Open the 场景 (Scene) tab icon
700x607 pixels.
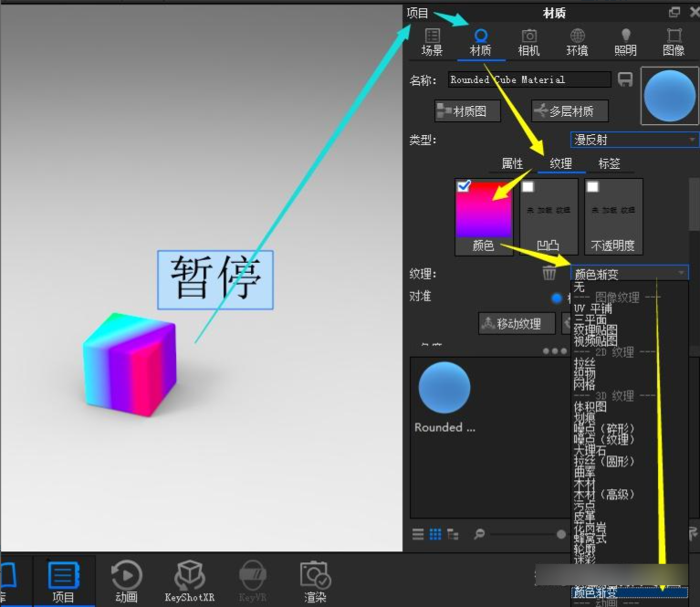pyautogui.click(x=433, y=42)
